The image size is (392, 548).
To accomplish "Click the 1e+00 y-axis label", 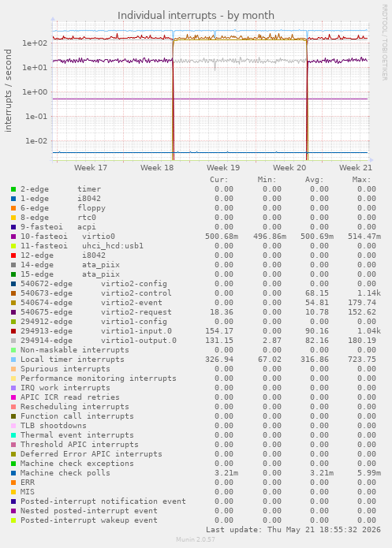I will tap(35, 92).
